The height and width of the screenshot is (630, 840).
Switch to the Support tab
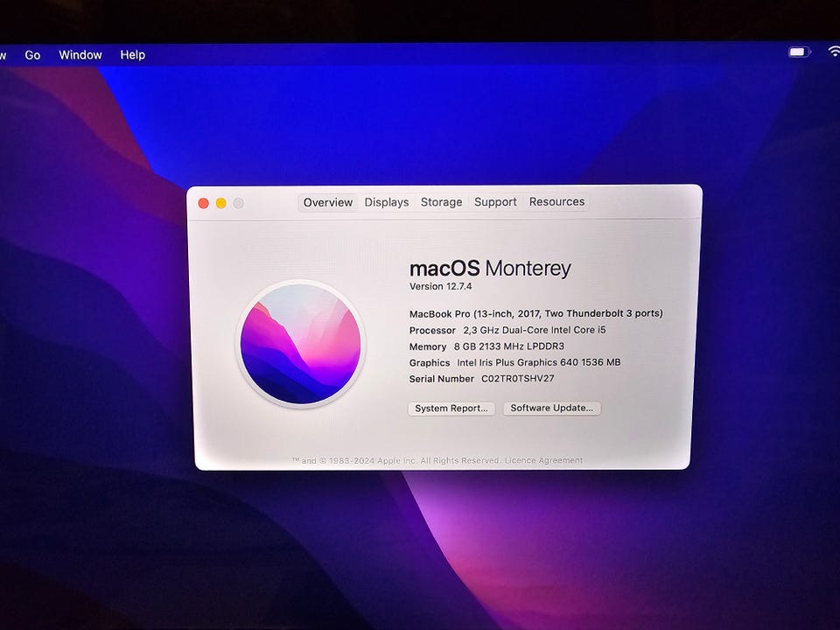495,202
